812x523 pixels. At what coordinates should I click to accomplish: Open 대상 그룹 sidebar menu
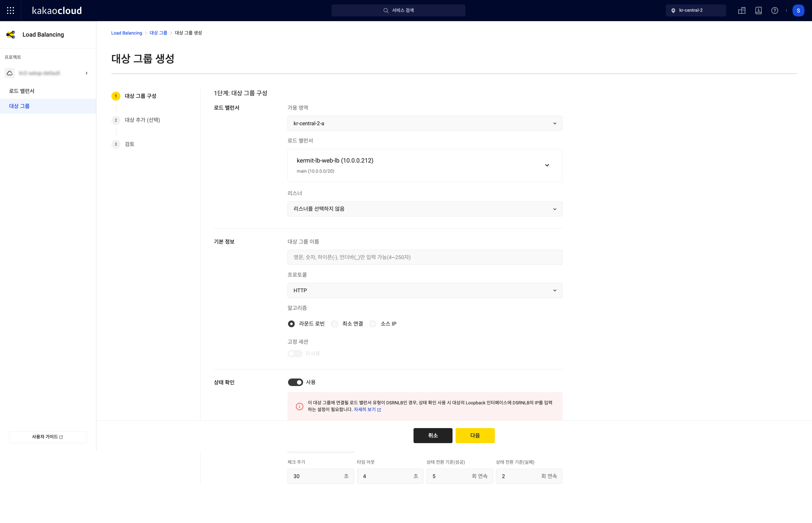(48, 106)
